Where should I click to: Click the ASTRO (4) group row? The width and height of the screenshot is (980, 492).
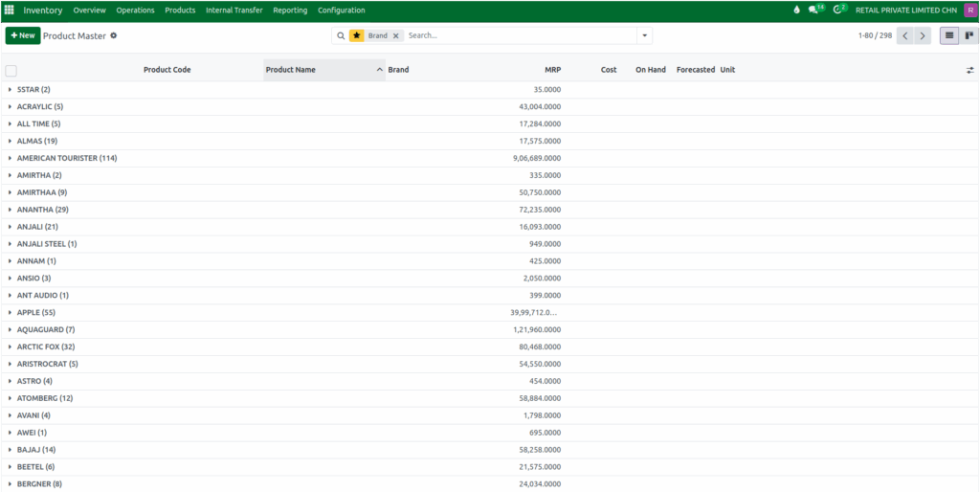pos(490,381)
